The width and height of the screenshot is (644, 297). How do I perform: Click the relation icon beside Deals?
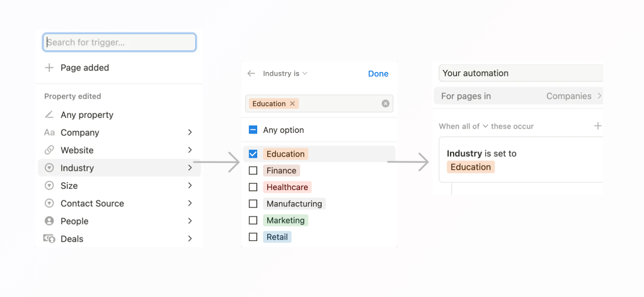pos(49,239)
